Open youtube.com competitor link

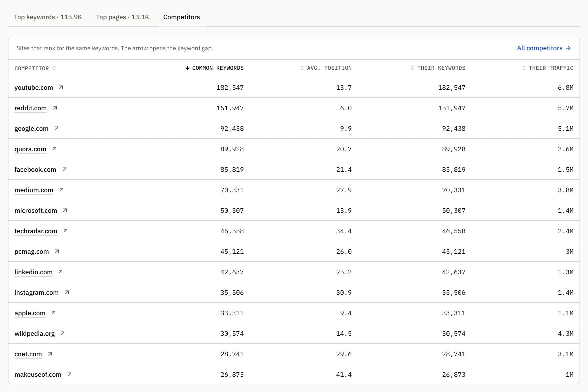click(x=34, y=87)
